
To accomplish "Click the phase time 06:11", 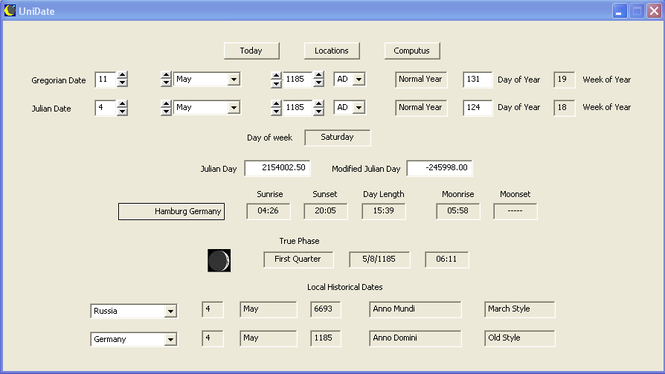I will (447, 260).
